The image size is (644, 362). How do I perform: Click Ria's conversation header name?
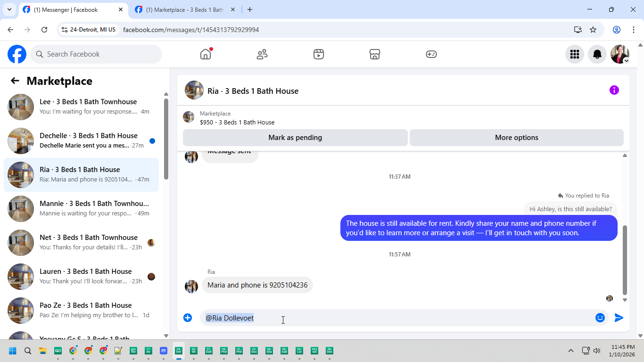(253, 91)
